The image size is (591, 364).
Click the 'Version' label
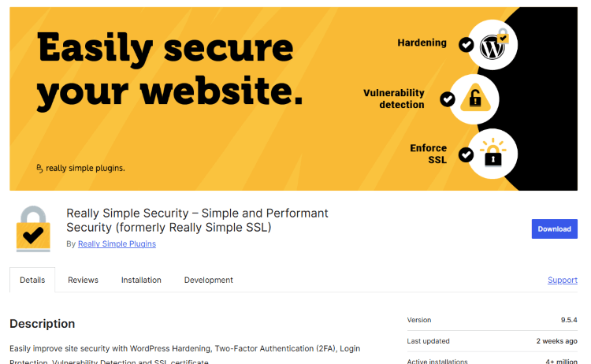418,320
